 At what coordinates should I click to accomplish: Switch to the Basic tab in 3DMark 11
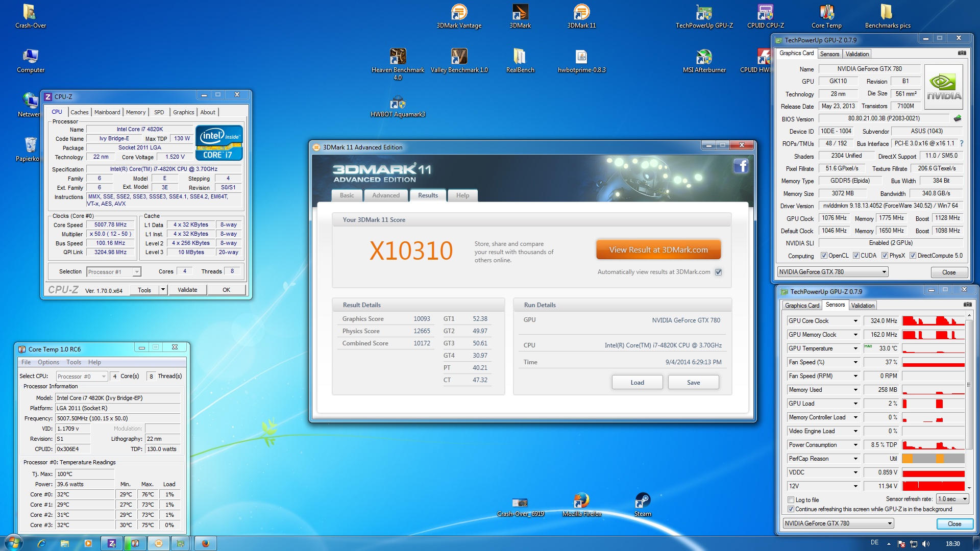[x=347, y=195]
